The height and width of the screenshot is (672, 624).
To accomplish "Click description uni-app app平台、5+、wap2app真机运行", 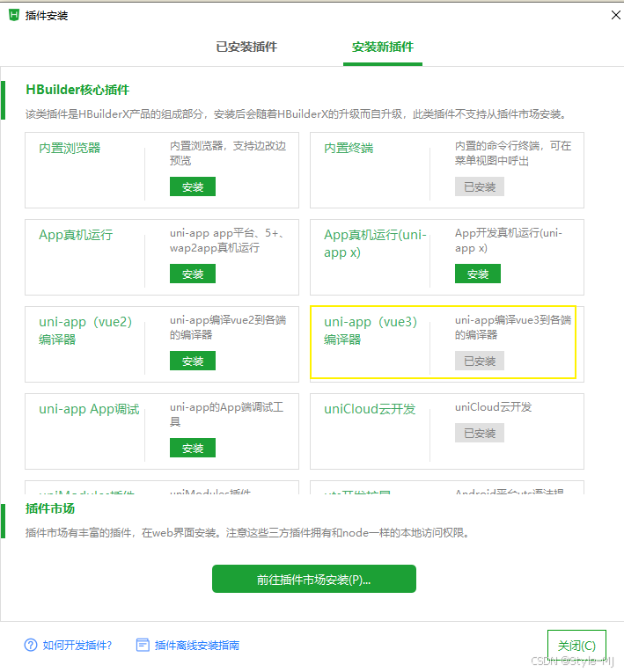I will [x=226, y=240].
